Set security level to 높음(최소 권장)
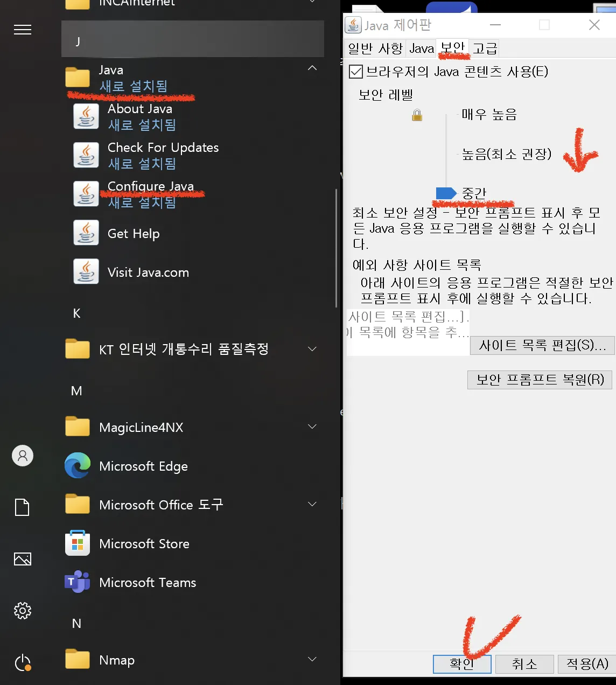 [506, 154]
